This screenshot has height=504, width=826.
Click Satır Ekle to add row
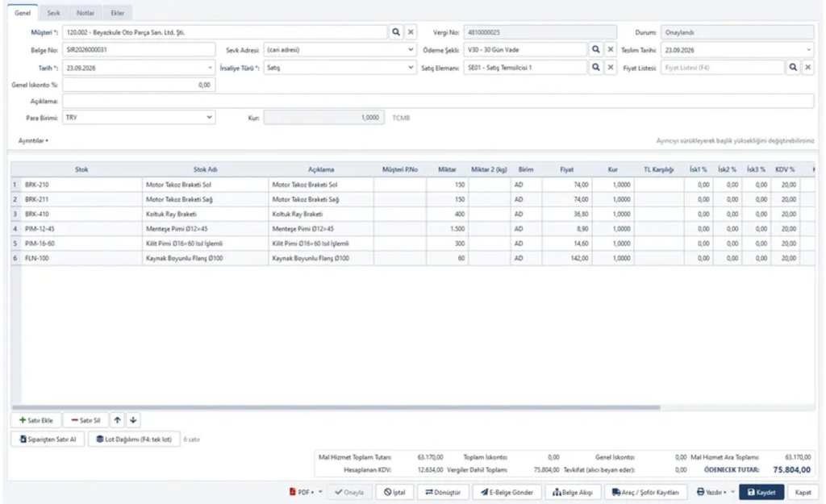tap(35, 420)
